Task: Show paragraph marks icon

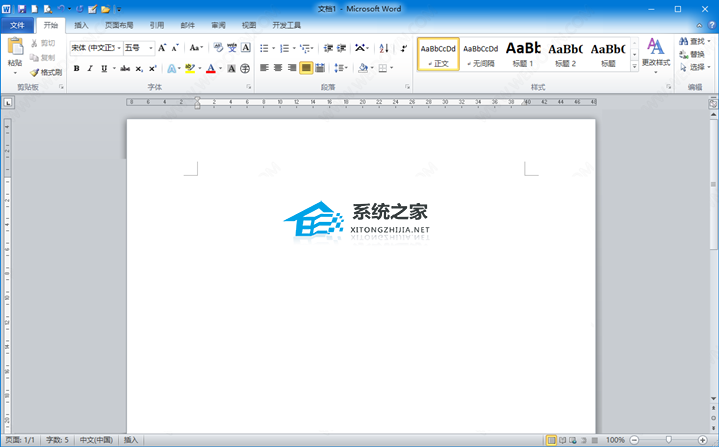Action: point(404,48)
